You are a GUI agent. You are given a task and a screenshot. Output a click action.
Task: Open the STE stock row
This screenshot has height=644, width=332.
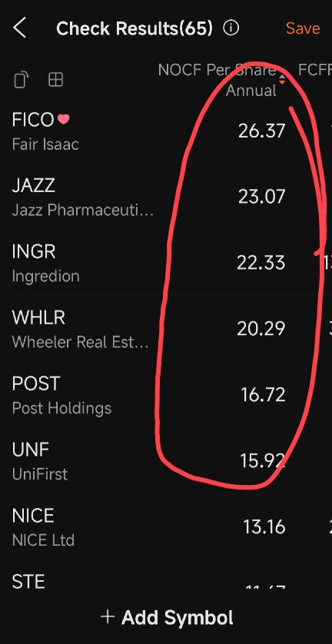click(166, 575)
